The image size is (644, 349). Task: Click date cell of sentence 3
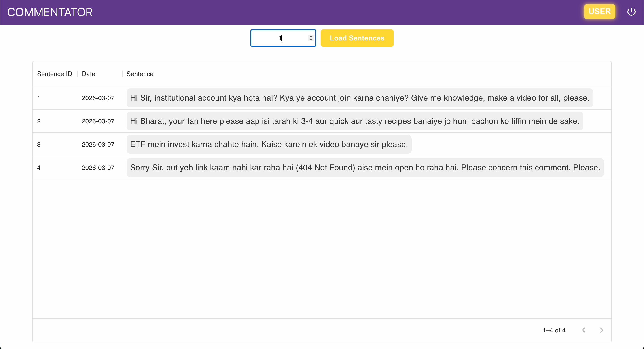click(x=98, y=144)
